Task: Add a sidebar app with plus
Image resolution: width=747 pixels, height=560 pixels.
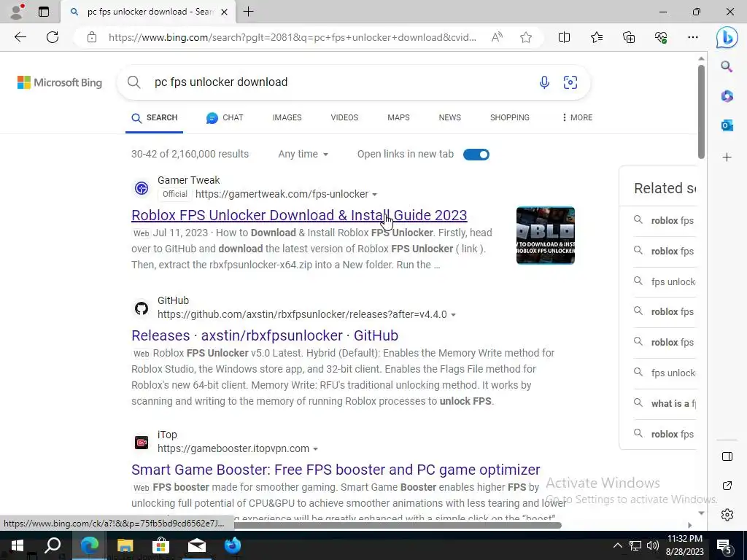Action: (727, 157)
